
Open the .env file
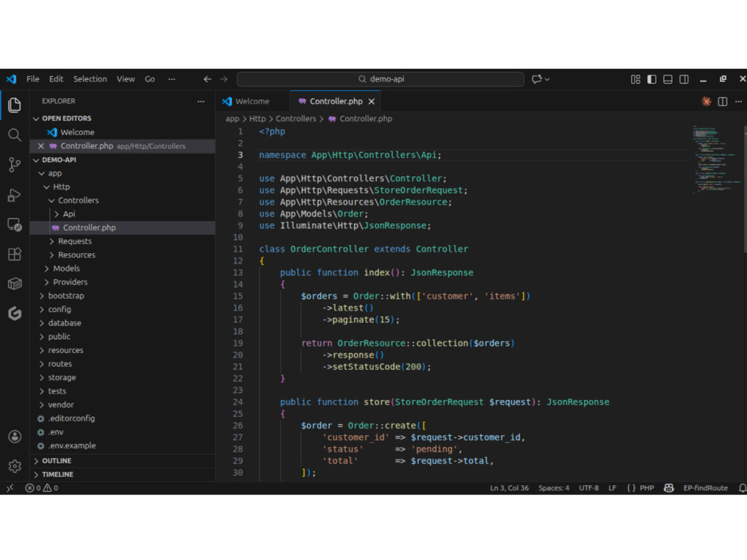(x=56, y=432)
